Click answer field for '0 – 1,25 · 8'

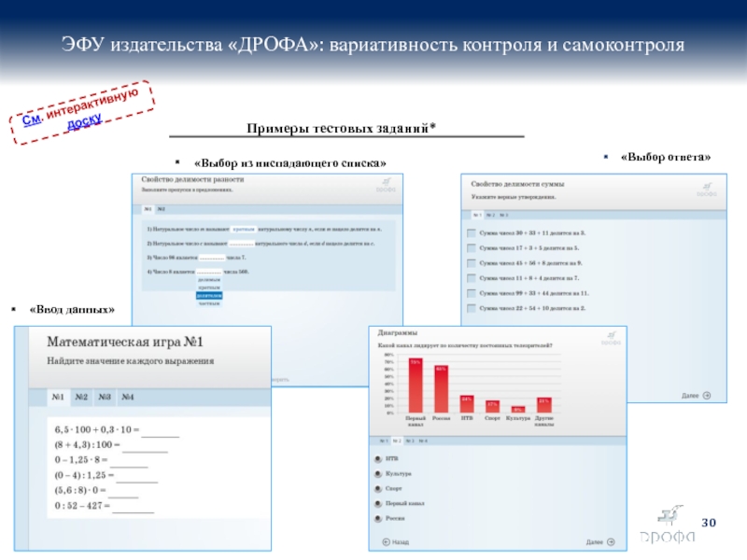pyautogui.click(x=129, y=461)
